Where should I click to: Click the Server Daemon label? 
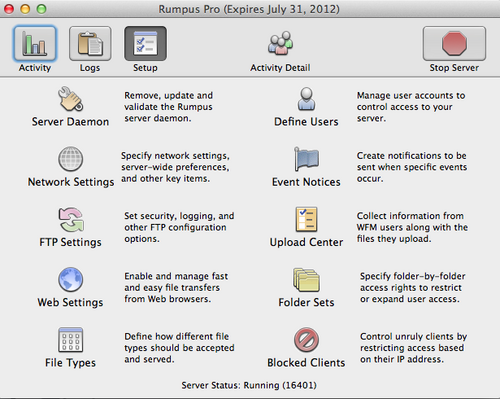(x=70, y=122)
